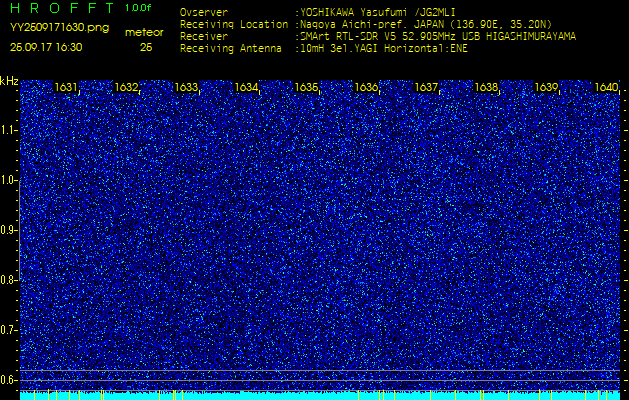Click the 'meteor' count label
The image size is (629, 400).
click(144, 33)
